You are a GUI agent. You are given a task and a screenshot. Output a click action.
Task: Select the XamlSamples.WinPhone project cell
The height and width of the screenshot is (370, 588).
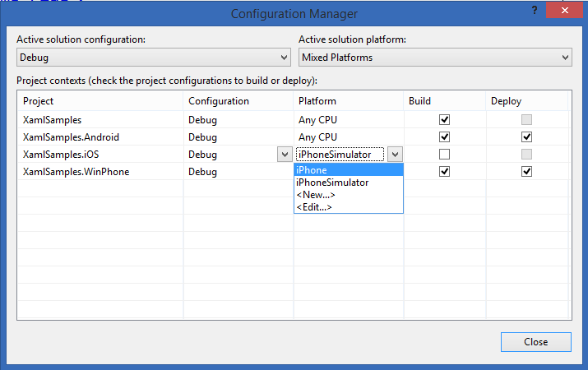click(x=100, y=172)
